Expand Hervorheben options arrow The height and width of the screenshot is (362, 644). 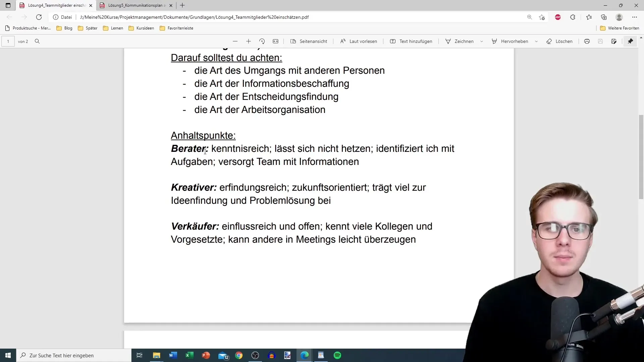(x=536, y=41)
